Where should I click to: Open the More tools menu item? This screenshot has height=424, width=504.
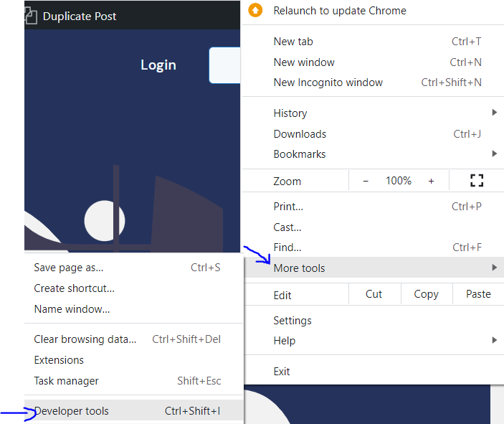coord(373,268)
